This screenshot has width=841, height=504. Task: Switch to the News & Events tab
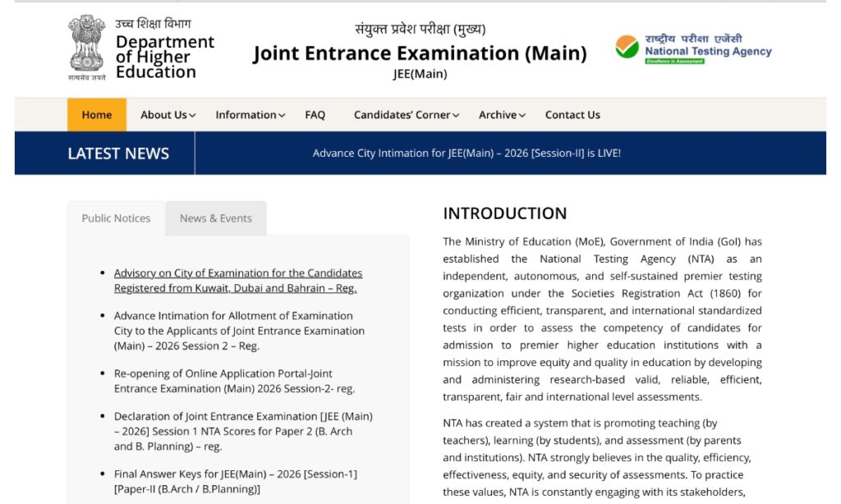pyautogui.click(x=215, y=218)
